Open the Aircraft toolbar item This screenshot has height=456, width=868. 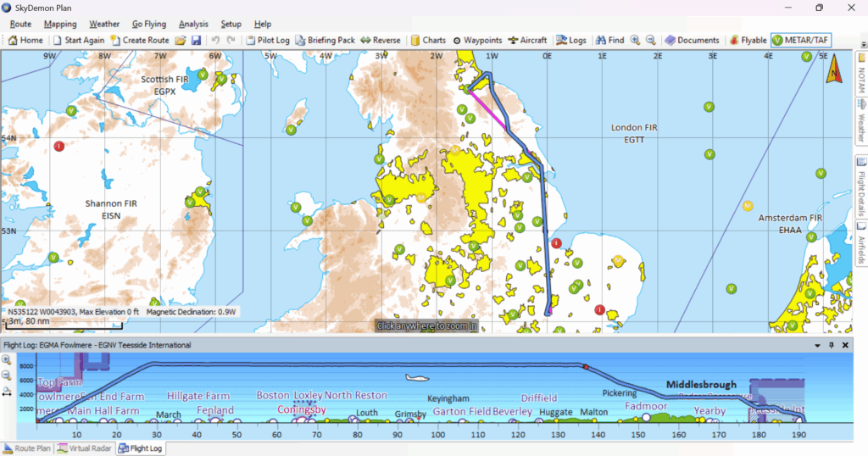pyautogui.click(x=527, y=40)
